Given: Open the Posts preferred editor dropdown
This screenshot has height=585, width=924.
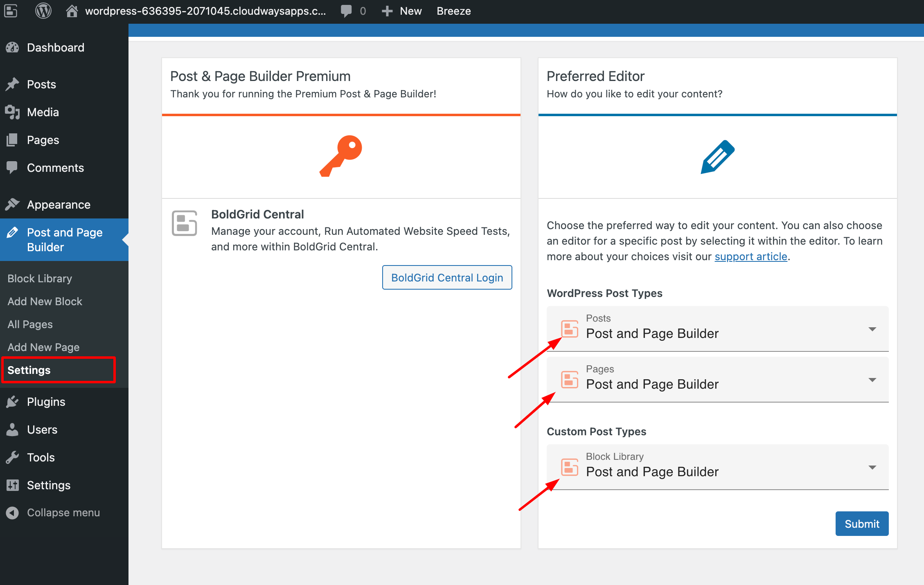Looking at the screenshot, I should [717, 329].
